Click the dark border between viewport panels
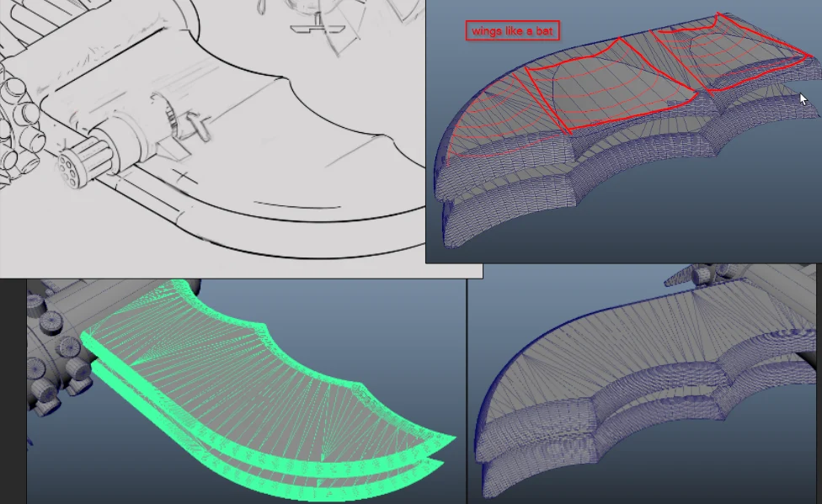Screen dimensions: 822x504 coord(467,395)
